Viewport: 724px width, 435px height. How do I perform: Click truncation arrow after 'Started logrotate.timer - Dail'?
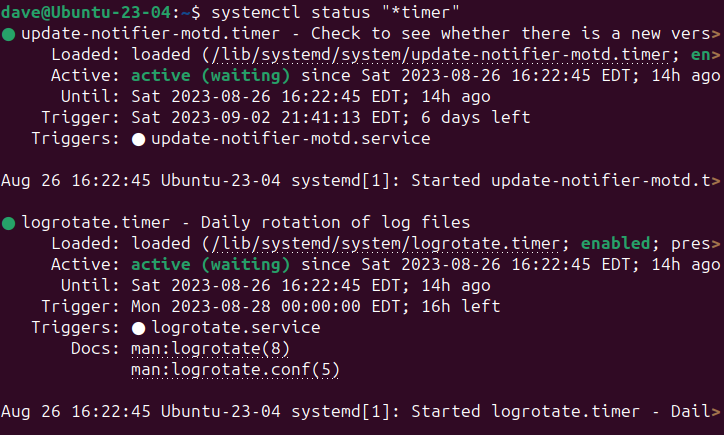[716, 411]
